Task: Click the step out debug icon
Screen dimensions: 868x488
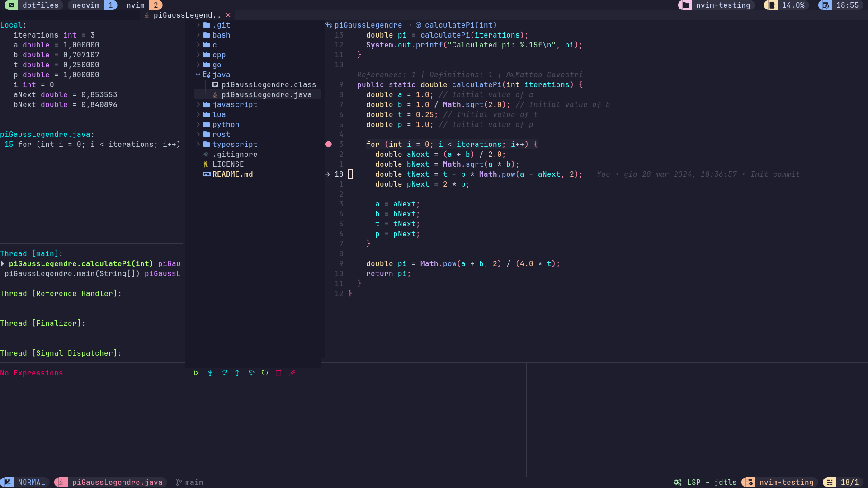Action: click(x=237, y=373)
